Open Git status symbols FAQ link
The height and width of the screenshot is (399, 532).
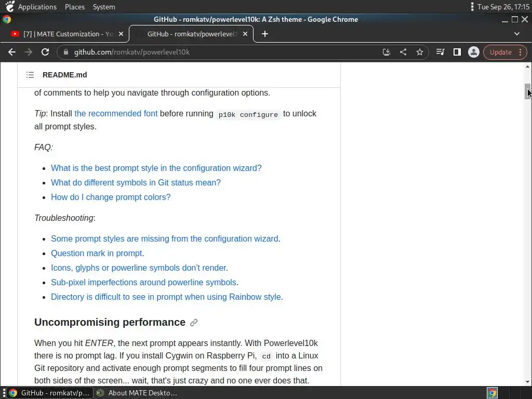(136, 182)
